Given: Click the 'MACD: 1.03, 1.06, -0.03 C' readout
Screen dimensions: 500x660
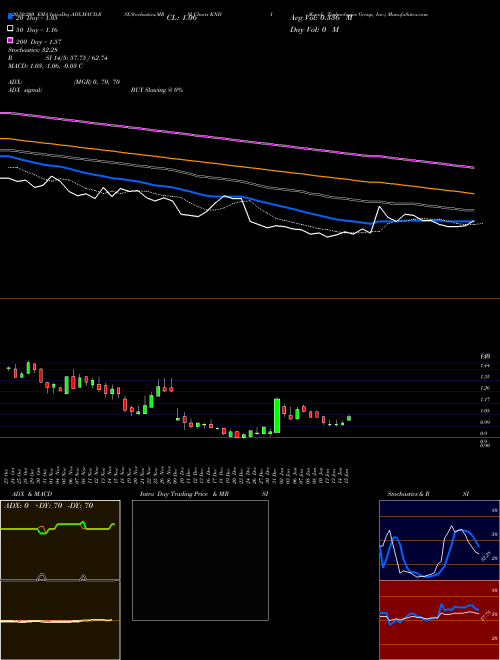Looking at the screenshot, I should pyautogui.click(x=45, y=66).
